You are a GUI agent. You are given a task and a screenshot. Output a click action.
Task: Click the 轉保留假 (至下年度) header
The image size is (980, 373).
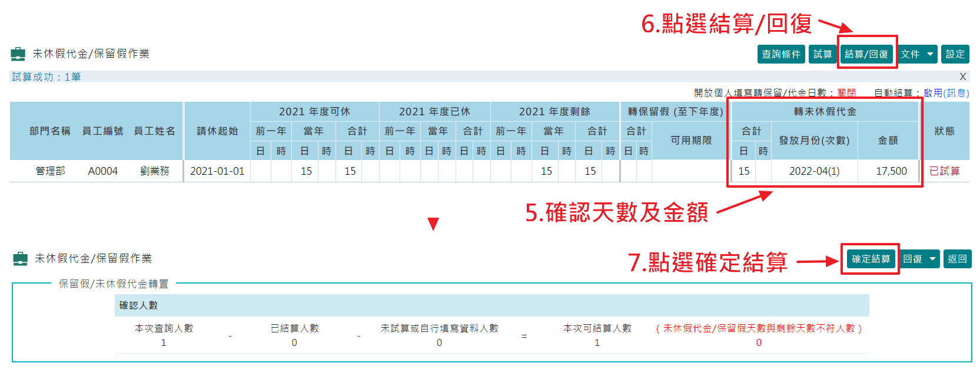tap(676, 112)
